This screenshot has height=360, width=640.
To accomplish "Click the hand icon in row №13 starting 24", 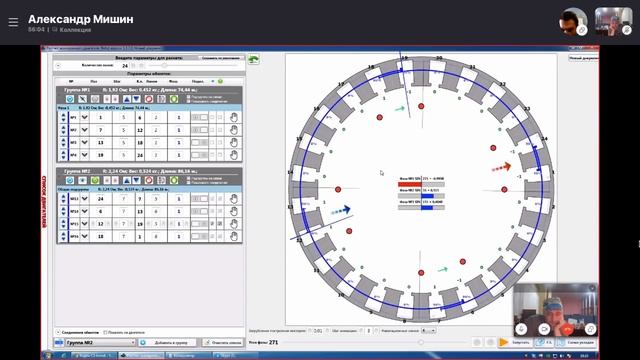I will tap(233, 199).
